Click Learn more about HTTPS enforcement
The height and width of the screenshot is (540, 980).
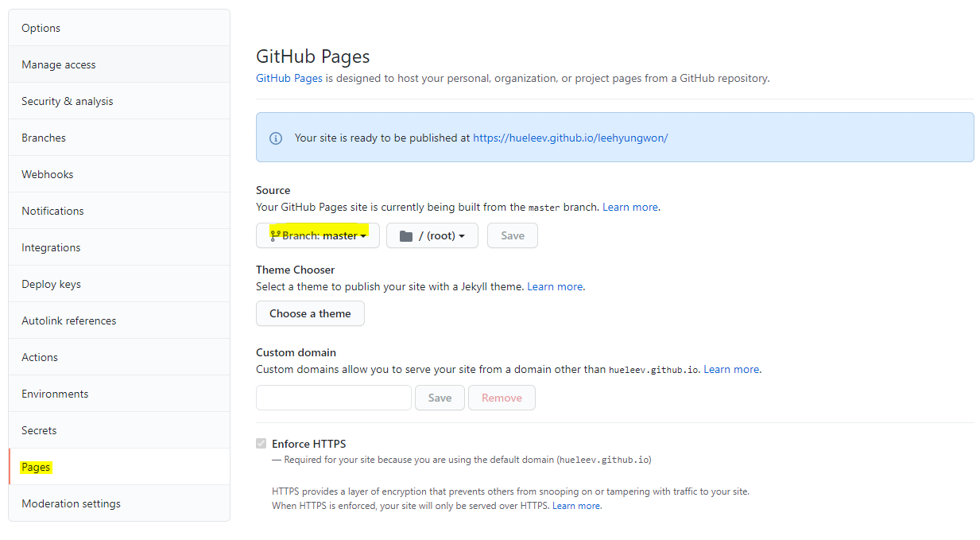coord(576,506)
